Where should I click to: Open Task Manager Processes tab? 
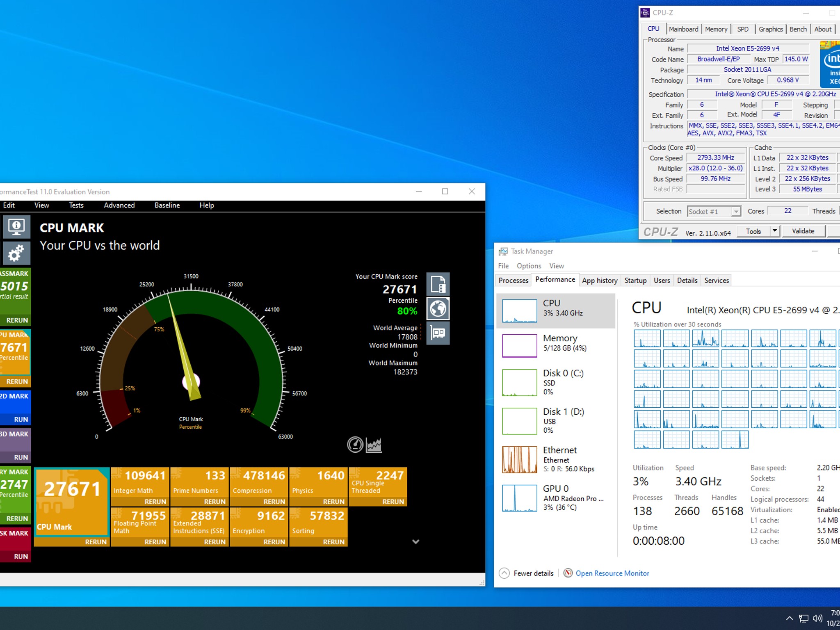(514, 281)
